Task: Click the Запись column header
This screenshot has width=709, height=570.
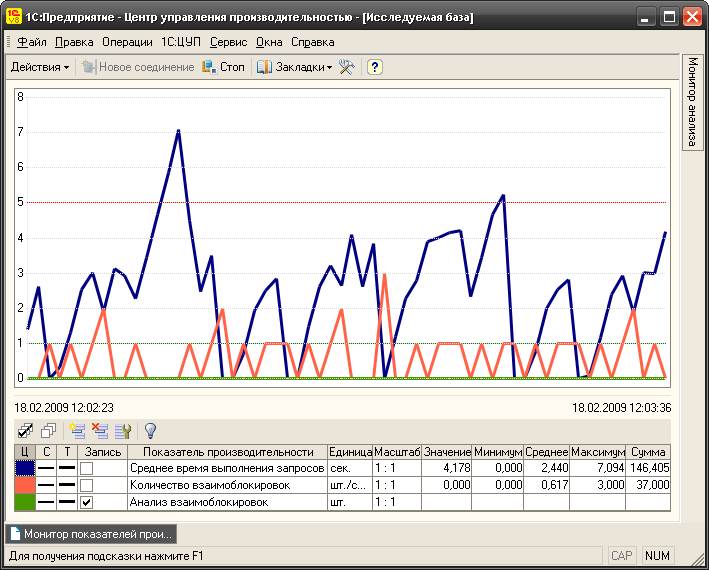Action: coord(103,452)
